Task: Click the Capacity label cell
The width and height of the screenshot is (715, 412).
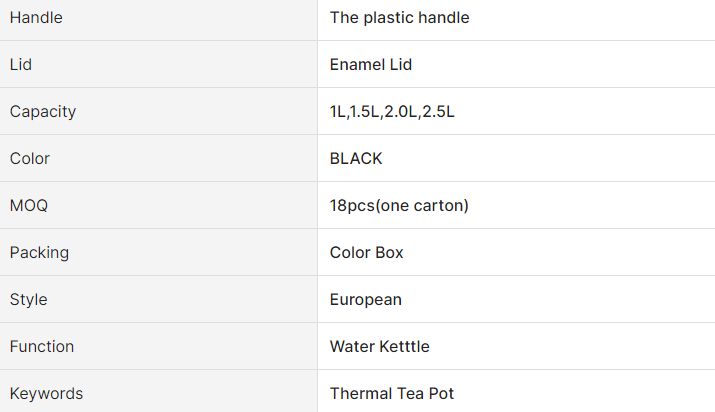Action: coord(43,112)
